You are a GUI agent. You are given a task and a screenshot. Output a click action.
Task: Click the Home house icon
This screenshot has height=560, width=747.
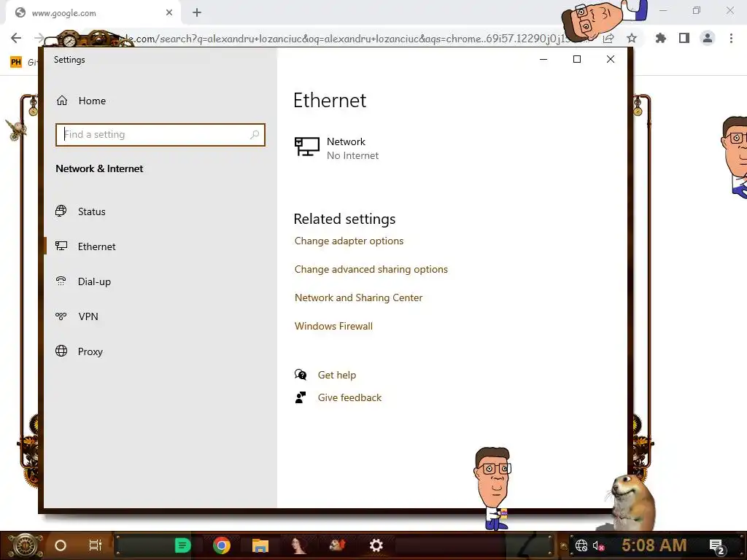point(62,101)
